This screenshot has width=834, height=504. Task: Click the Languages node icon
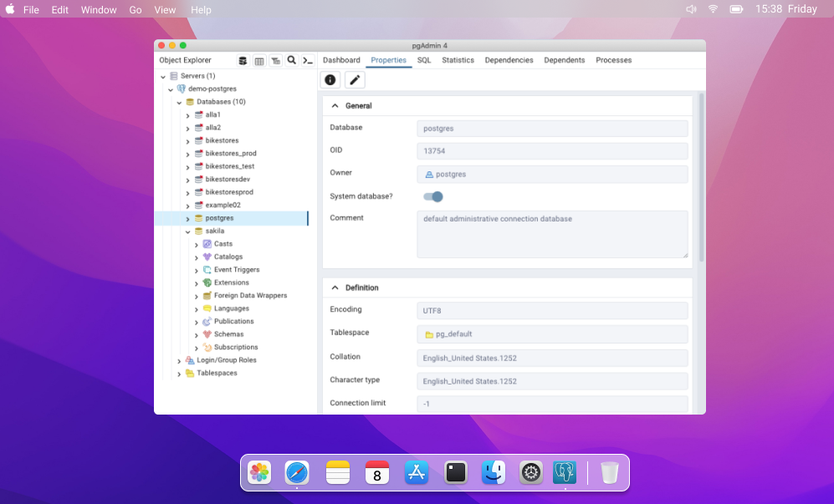(207, 308)
